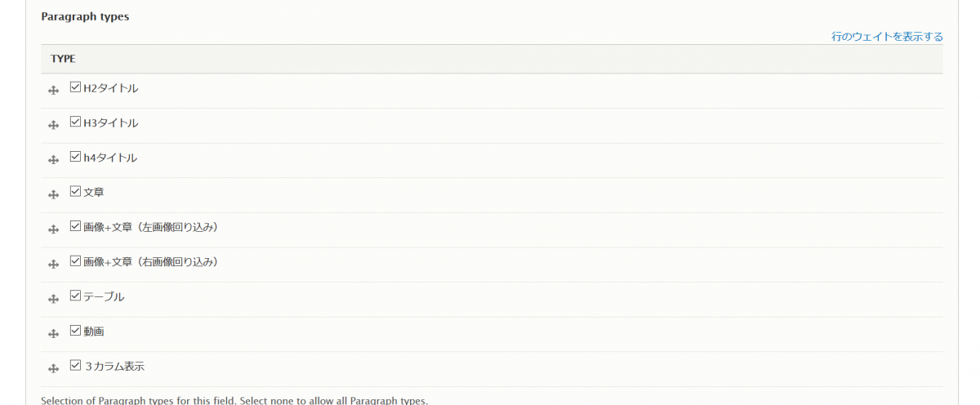Viewport: 980px width, 405px height.
Task: Disable the 文章 paragraph type checkbox
Action: coord(76,191)
